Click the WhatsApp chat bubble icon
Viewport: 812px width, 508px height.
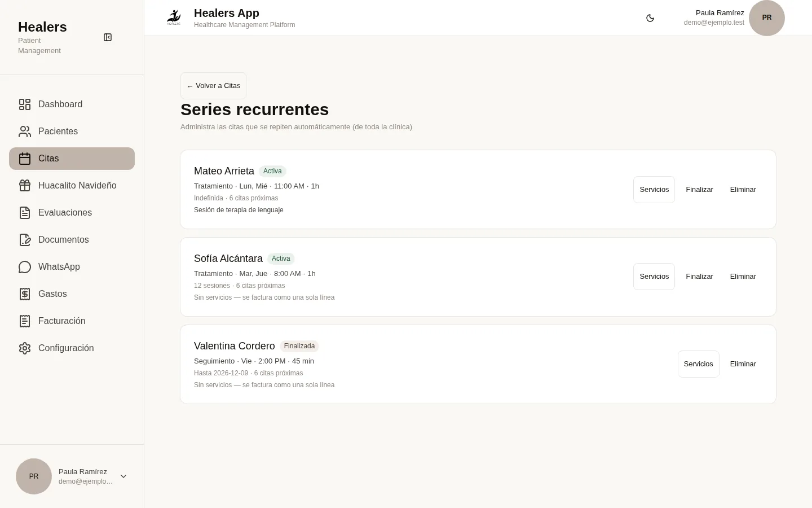25,267
